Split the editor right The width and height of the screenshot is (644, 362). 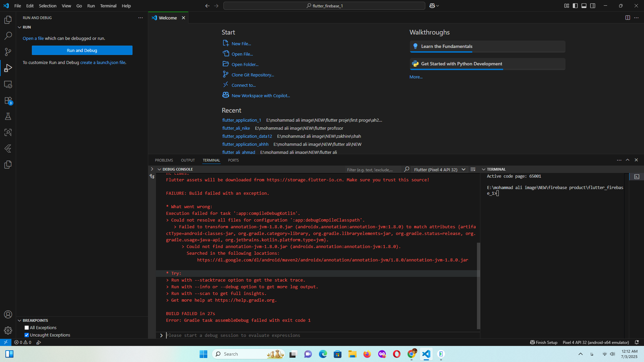tap(628, 18)
